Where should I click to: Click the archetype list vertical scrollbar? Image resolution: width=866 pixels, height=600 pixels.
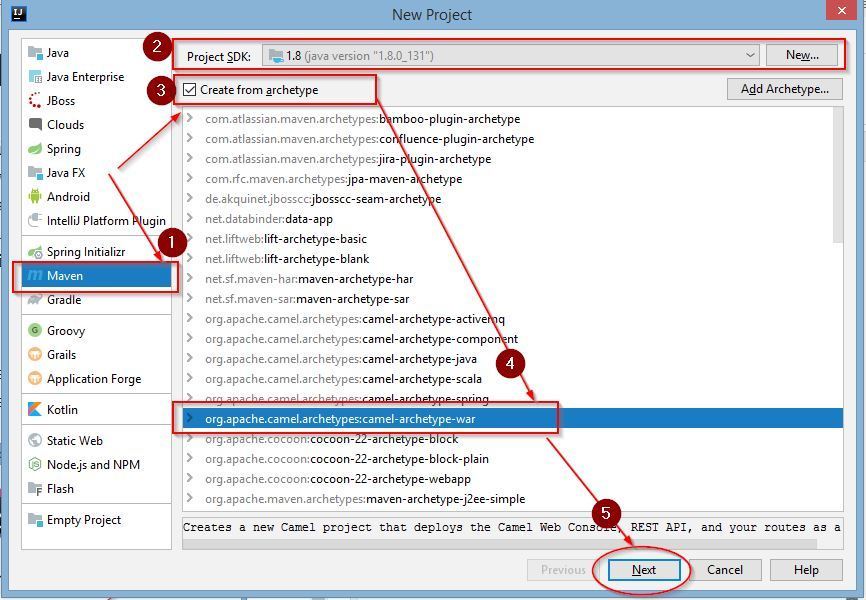pyautogui.click(x=838, y=175)
